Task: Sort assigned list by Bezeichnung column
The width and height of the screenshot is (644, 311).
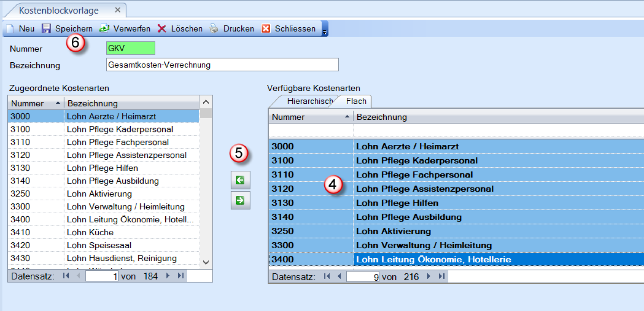Action: pos(131,103)
